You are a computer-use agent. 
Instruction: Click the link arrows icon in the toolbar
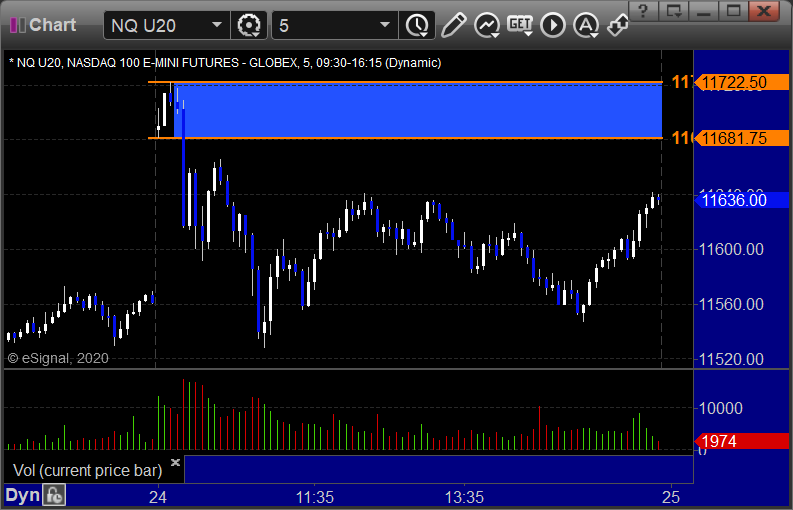pos(618,25)
